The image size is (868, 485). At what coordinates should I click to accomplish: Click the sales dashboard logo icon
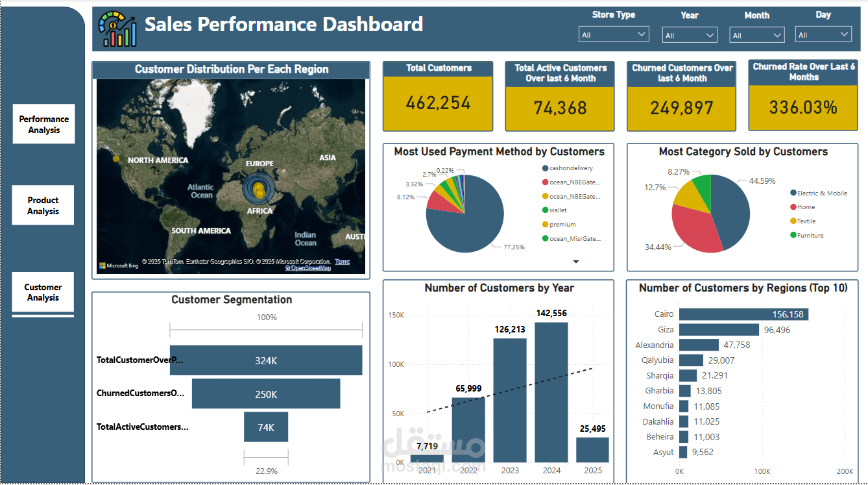[x=117, y=29]
